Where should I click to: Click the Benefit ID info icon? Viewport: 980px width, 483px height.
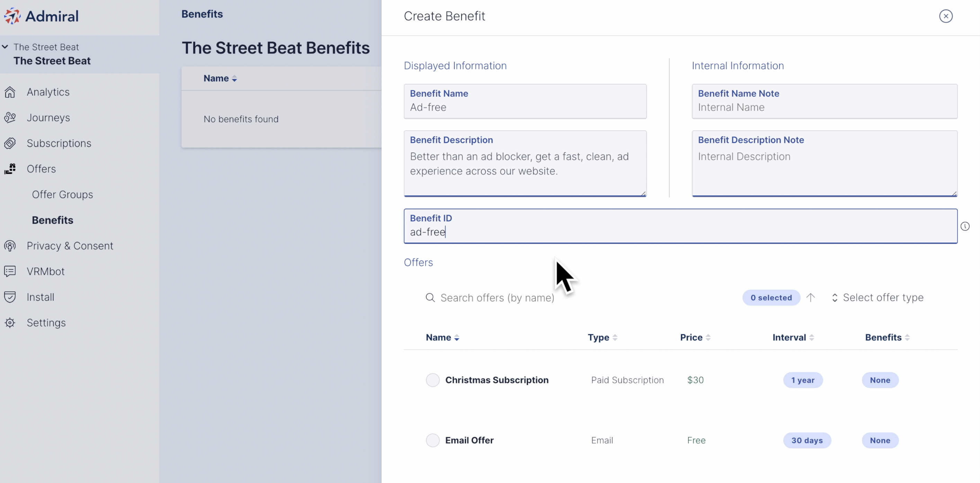[965, 227]
